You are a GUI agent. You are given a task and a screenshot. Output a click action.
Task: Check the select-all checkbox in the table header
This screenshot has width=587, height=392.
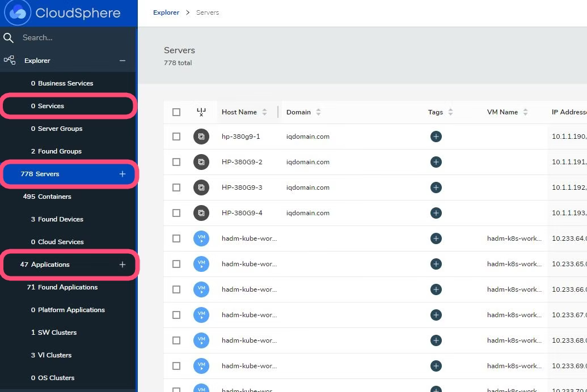pos(176,112)
